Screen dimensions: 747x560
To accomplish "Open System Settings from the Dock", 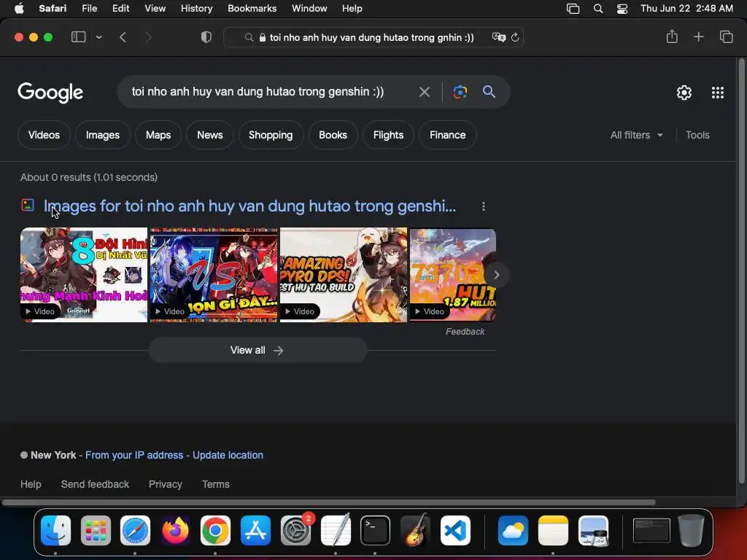I will (x=295, y=530).
